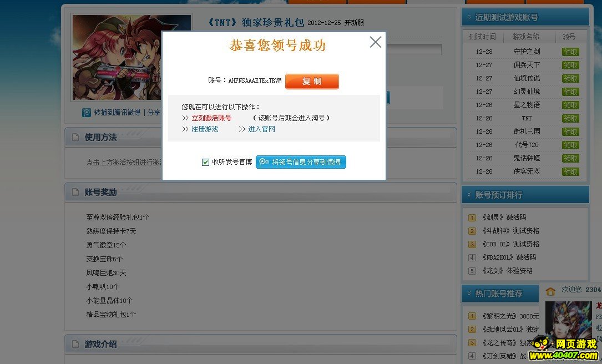The width and height of the screenshot is (602, 364).
Task: Open the TNT game cover image
Action: pos(131,58)
